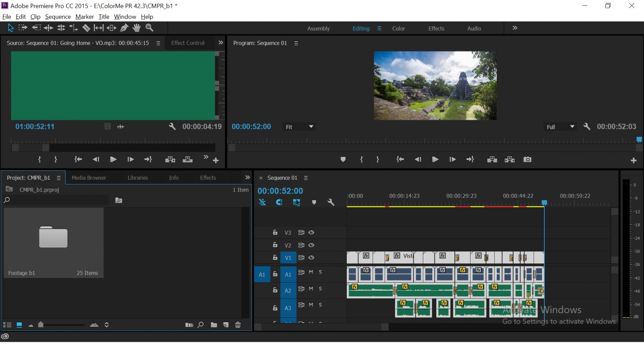Play the Program monitor sequence
Image resolution: width=644 pixels, height=344 pixels.
tap(435, 160)
